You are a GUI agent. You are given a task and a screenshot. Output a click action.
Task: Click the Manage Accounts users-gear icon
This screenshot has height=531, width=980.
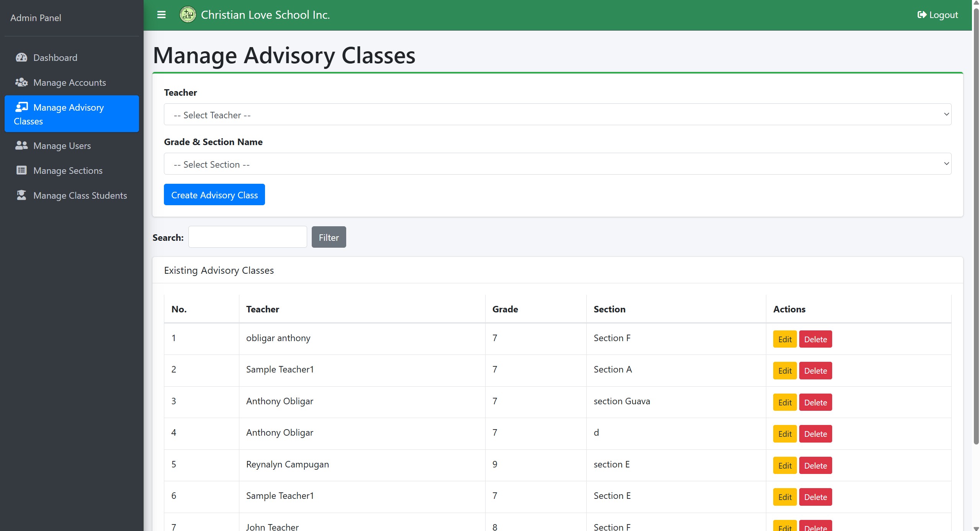tap(21, 82)
